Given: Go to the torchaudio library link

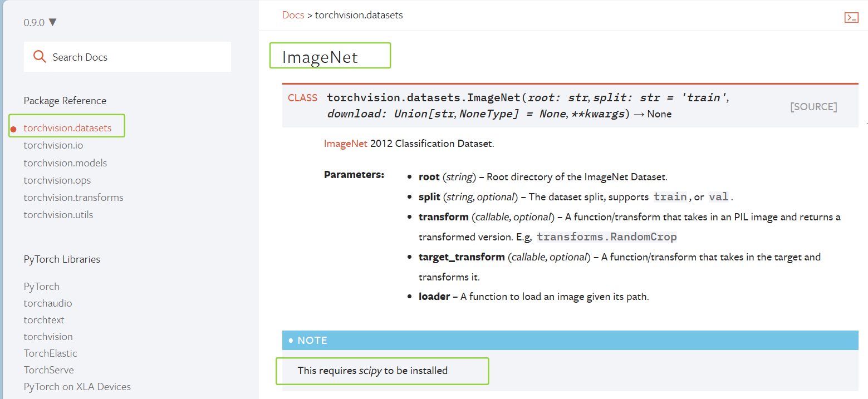Looking at the screenshot, I should coord(48,303).
